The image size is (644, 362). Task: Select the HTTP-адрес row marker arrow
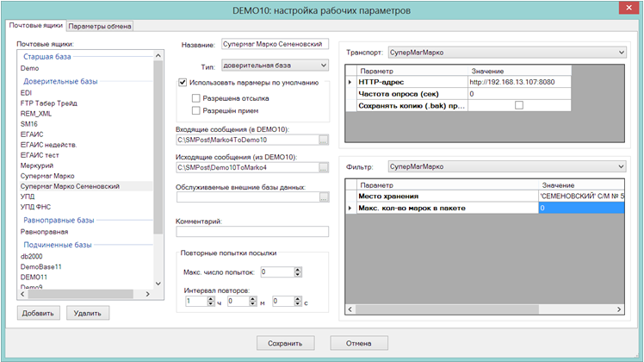350,82
